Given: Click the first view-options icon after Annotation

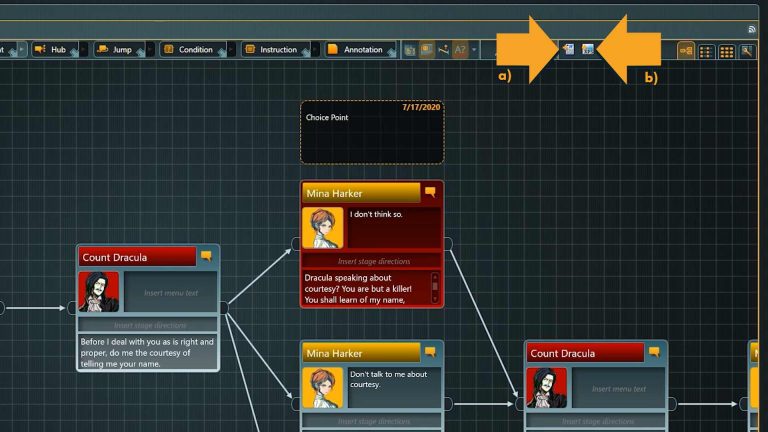Looking at the screenshot, I should pyautogui.click(x=410, y=49).
